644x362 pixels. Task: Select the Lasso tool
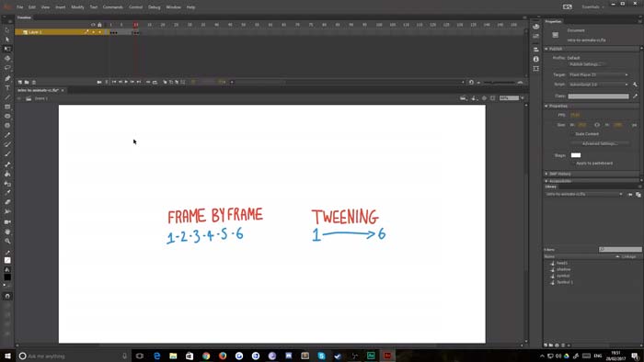(x=7, y=68)
